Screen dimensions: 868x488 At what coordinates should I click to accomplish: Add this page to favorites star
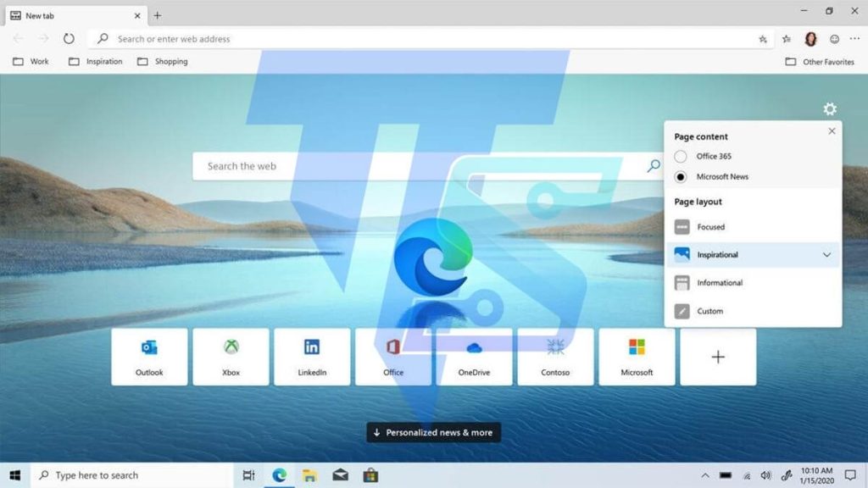(x=763, y=39)
